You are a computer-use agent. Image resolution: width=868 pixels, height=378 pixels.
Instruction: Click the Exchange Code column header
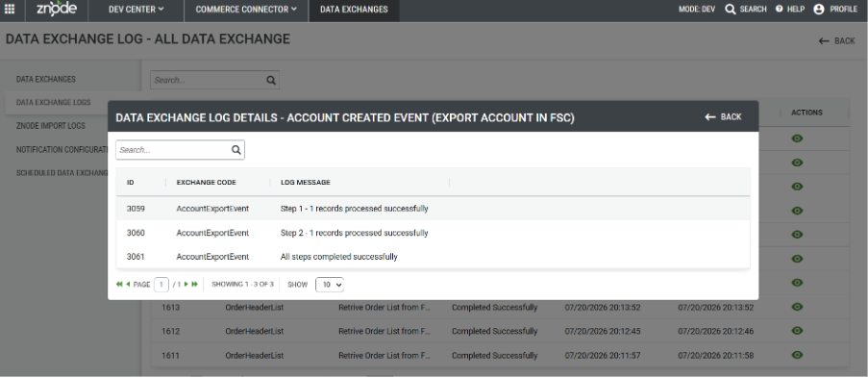point(207,182)
